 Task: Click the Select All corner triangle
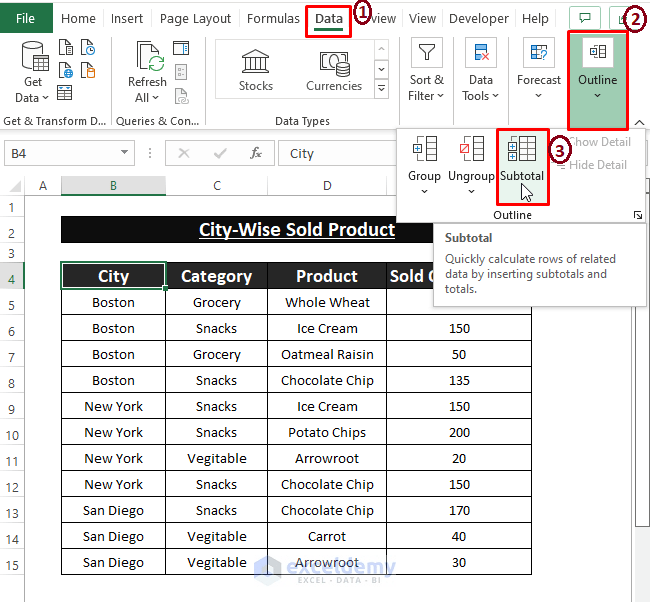pos(15,186)
